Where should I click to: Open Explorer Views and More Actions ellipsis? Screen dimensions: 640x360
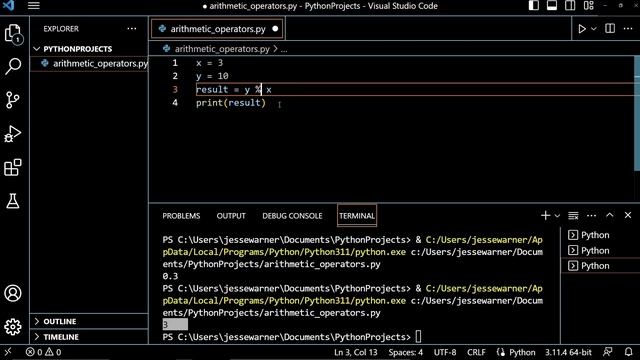pyautogui.click(x=132, y=29)
